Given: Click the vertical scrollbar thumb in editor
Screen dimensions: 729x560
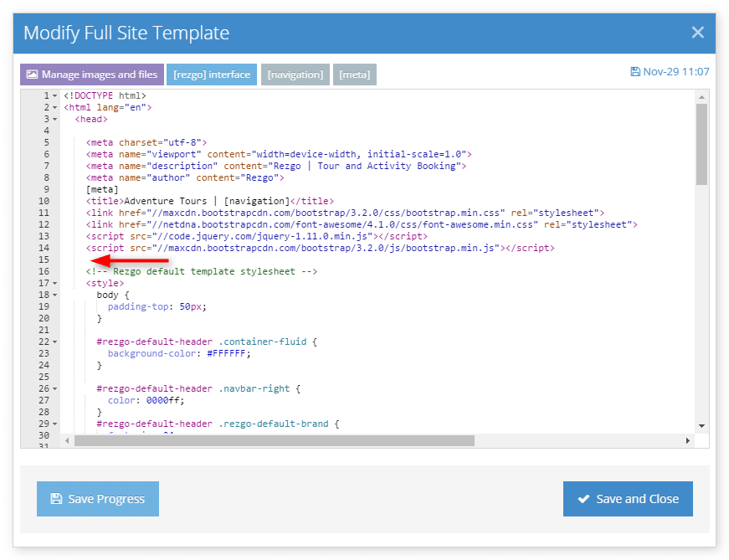Looking at the screenshot, I should (x=701, y=144).
